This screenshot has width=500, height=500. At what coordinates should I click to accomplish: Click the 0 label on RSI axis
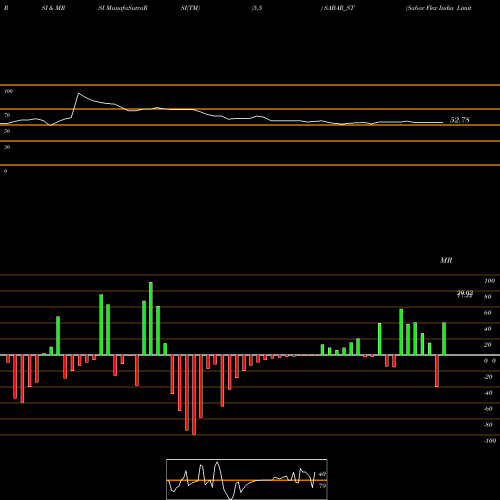point(5,171)
